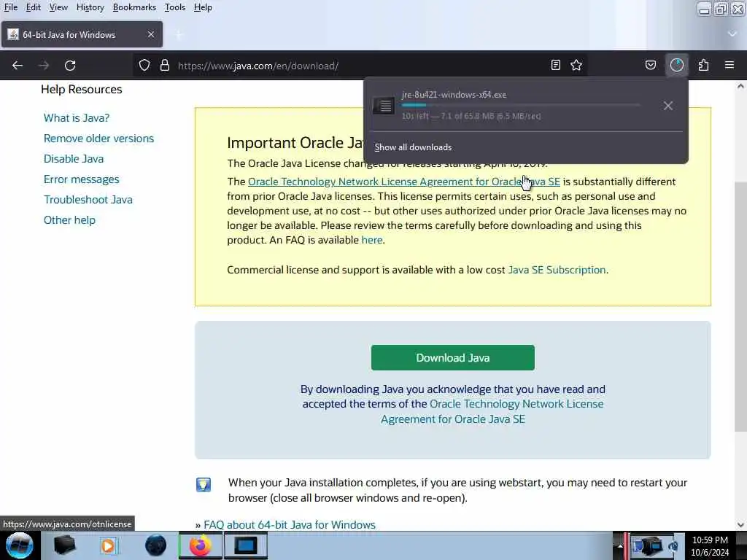This screenshot has width=747, height=560.
Task: Expand the list all tabs chevron
Action: 732,34
